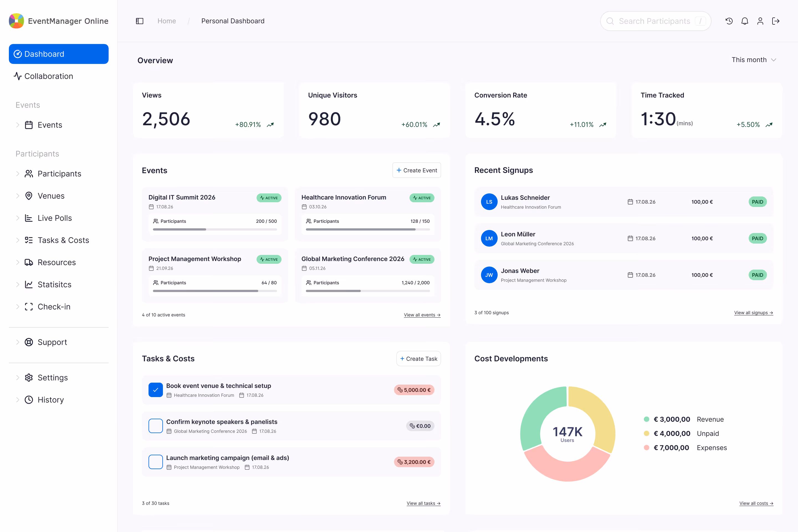This screenshot has height=532, width=798.
Task: Toggle the sidebar panel icon
Action: [139, 21]
